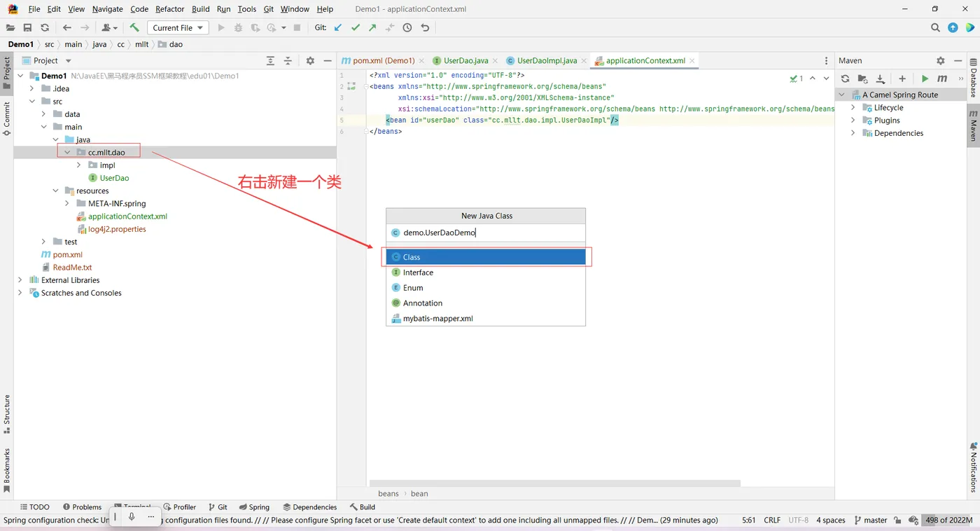Click the Build project hammer icon

click(x=134, y=27)
